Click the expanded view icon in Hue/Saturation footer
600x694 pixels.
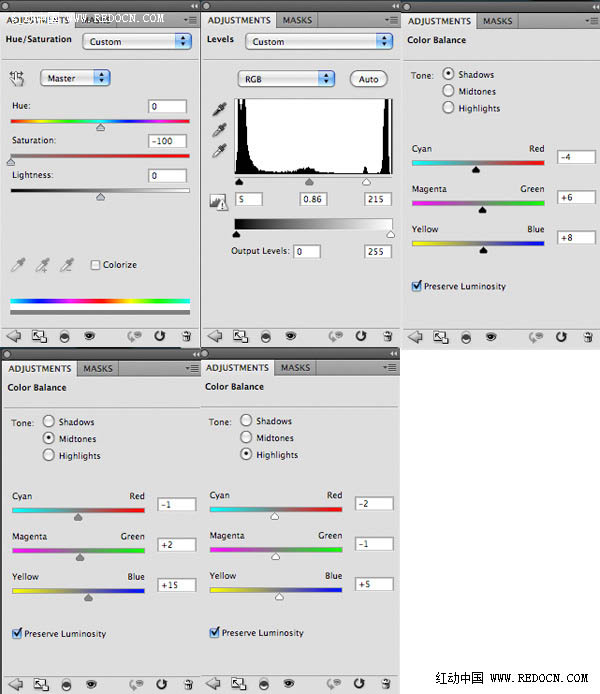(39, 336)
